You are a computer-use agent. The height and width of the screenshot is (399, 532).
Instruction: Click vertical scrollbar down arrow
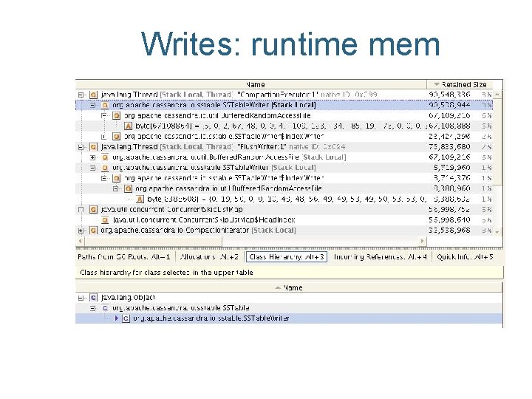[x=497, y=232]
